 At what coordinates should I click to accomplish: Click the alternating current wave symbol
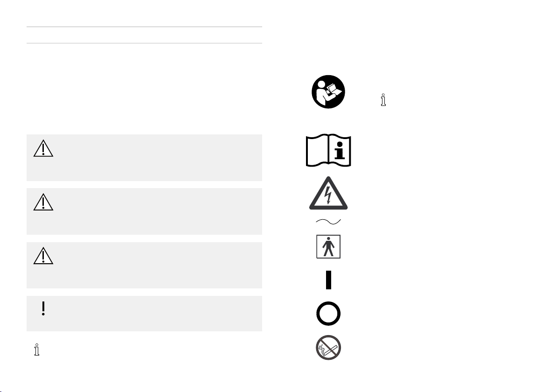click(x=328, y=222)
